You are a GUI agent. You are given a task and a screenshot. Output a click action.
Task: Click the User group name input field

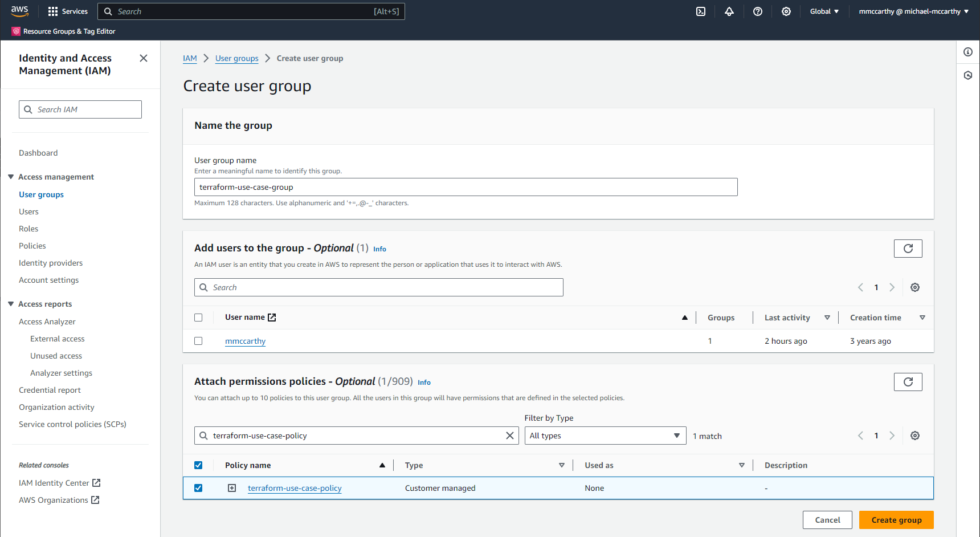point(466,187)
